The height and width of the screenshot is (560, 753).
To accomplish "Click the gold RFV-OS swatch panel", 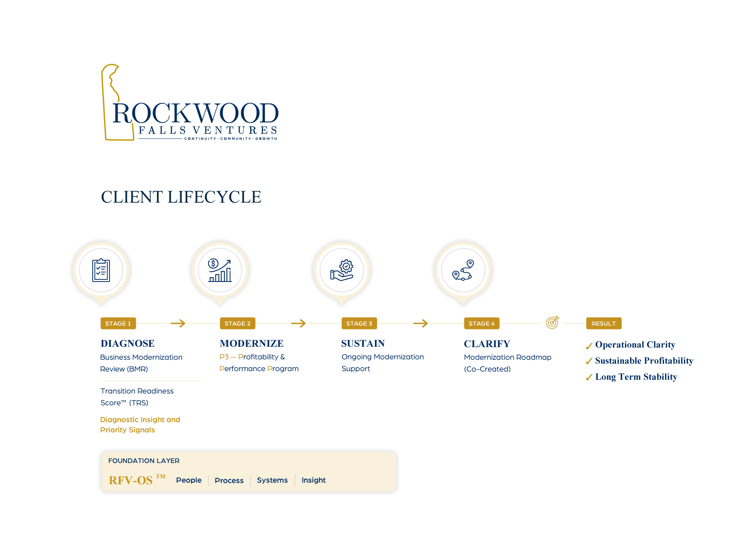I will point(249,471).
